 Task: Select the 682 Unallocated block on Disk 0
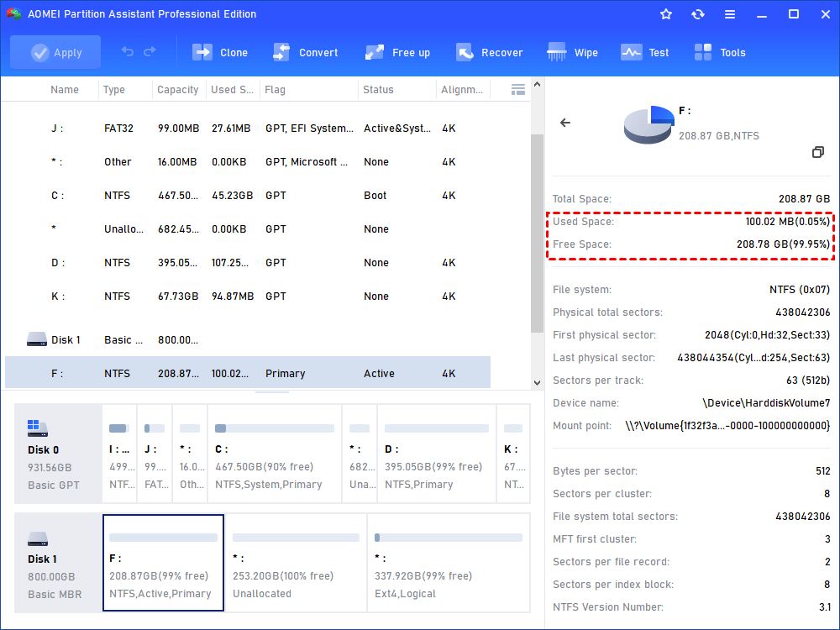[360, 454]
